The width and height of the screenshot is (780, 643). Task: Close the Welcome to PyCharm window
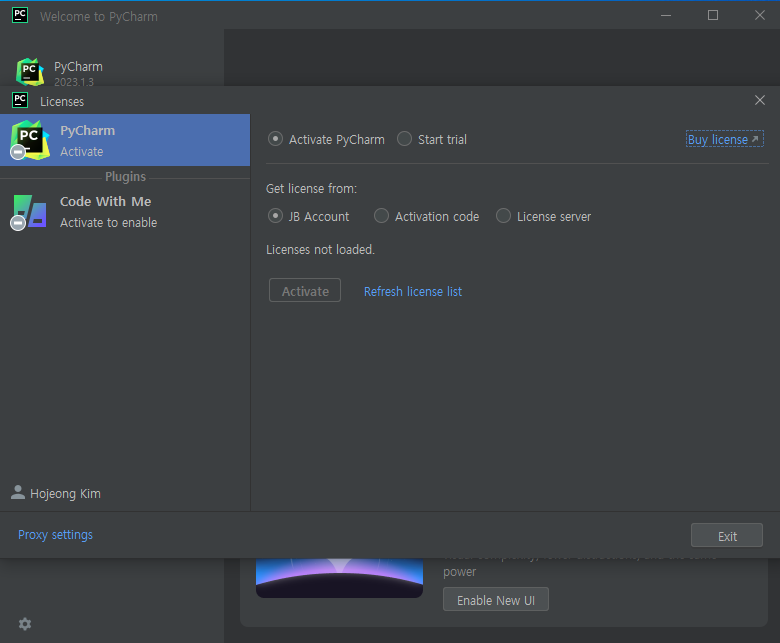click(x=760, y=15)
